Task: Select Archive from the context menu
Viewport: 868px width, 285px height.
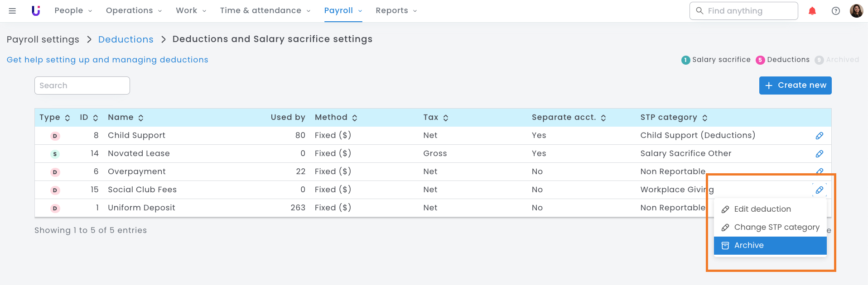Action: click(x=770, y=245)
